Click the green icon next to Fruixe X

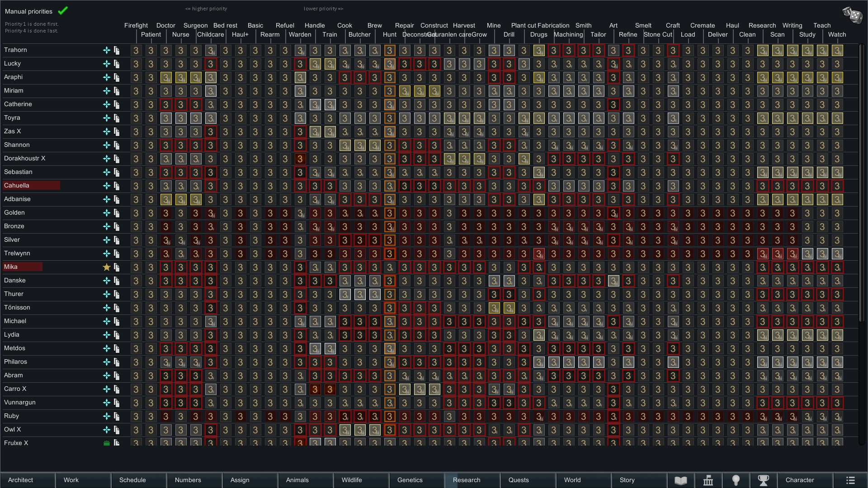[107, 443]
